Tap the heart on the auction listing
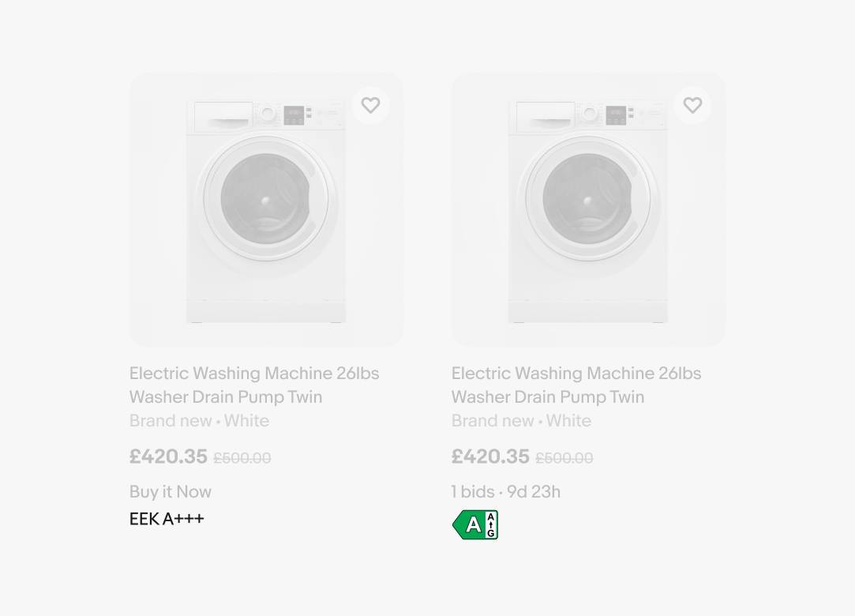 click(692, 105)
